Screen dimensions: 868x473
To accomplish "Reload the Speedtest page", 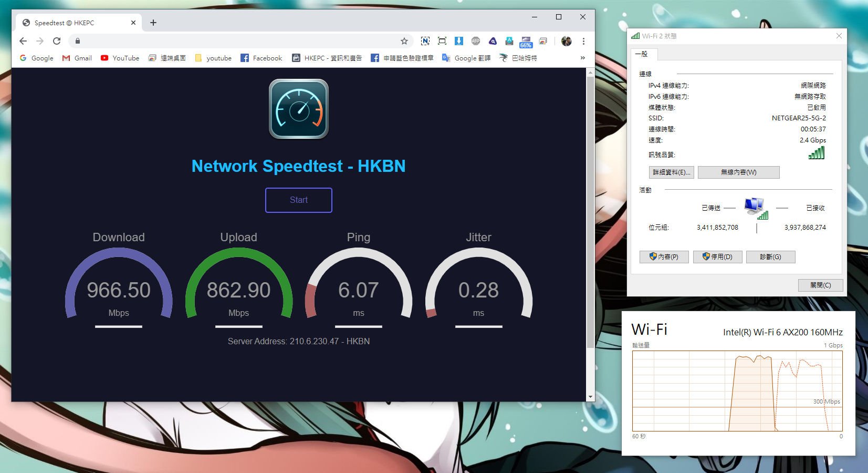I will 57,41.
